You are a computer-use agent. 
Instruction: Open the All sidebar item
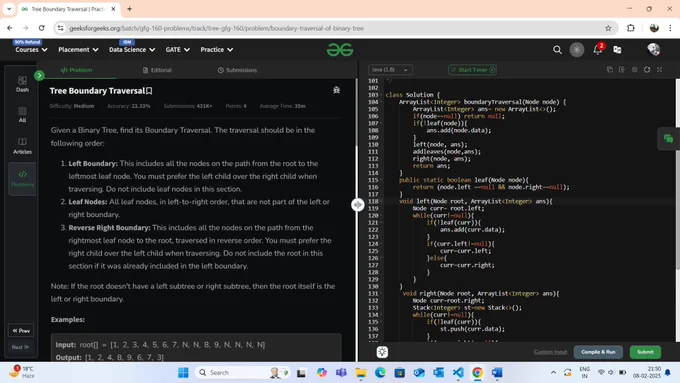(22, 115)
